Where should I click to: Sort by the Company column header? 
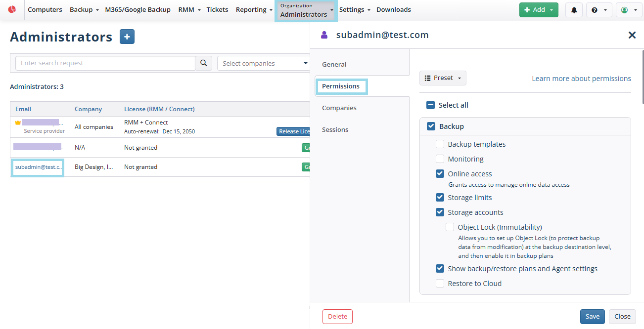point(88,109)
